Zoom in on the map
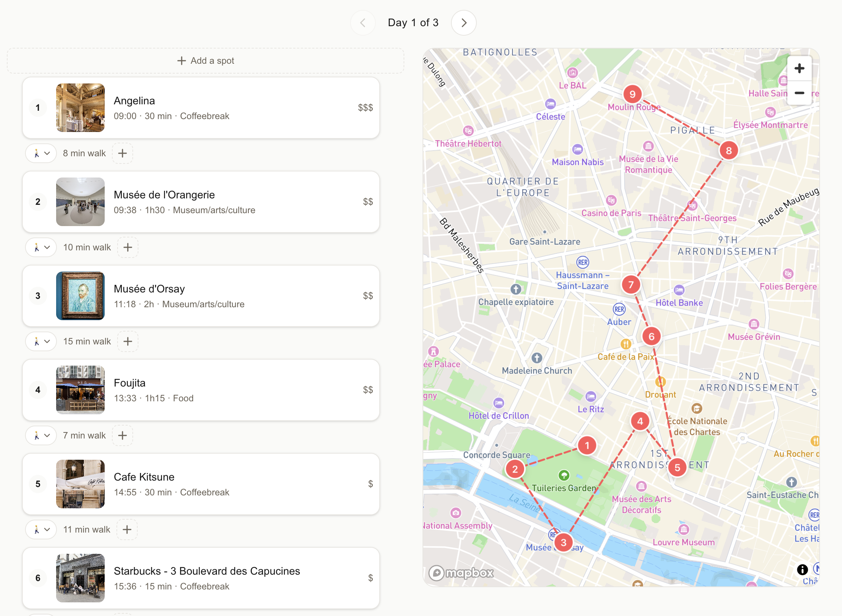The image size is (842, 616). pyautogui.click(x=800, y=68)
